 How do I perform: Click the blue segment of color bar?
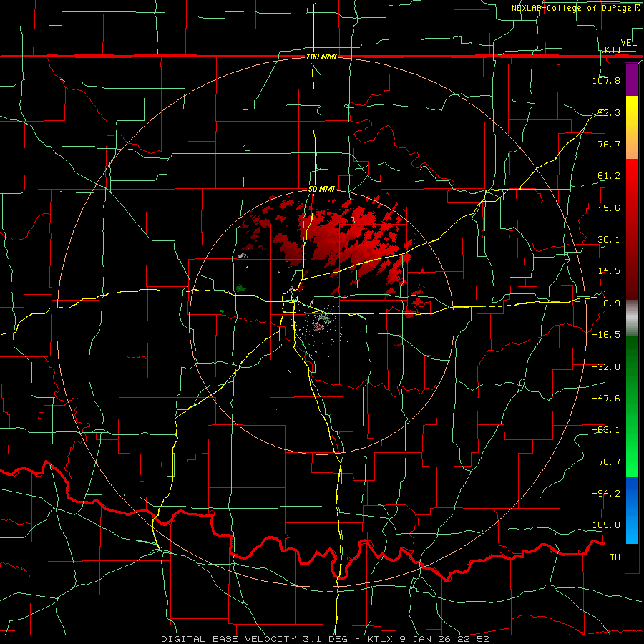(x=632, y=510)
